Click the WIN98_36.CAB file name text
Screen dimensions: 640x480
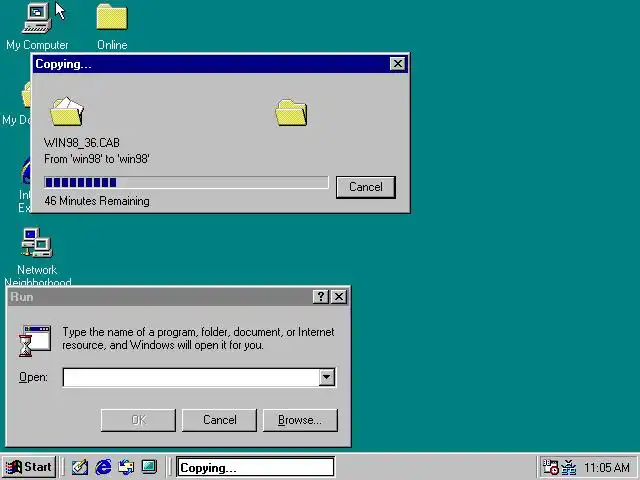pyautogui.click(x=82, y=143)
